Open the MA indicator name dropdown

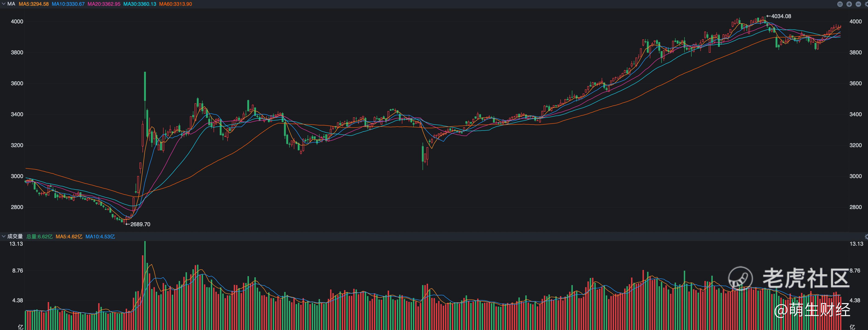point(11,4)
